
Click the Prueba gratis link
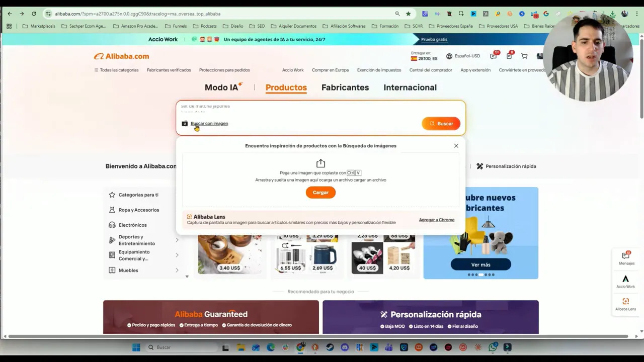click(x=434, y=39)
